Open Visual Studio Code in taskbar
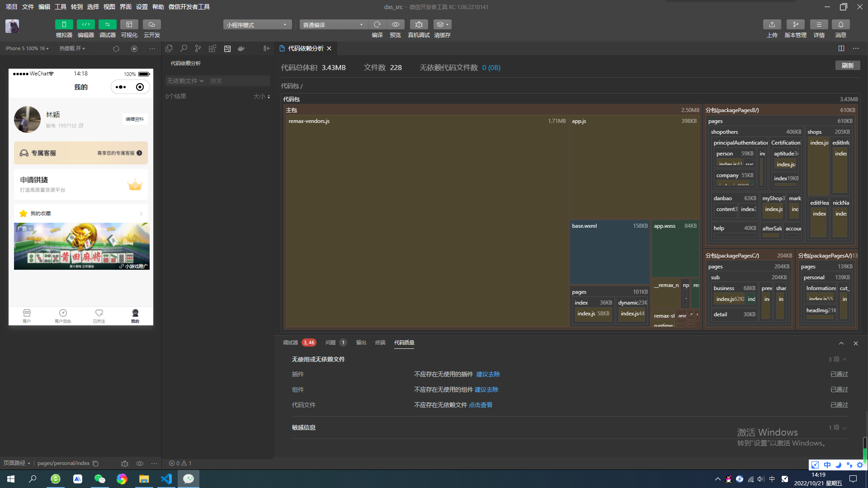The image size is (868, 488). point(166,479)
